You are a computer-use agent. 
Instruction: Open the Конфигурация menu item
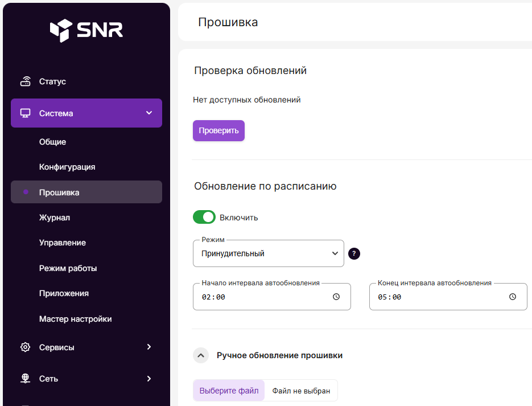click(x=67, y=167)
